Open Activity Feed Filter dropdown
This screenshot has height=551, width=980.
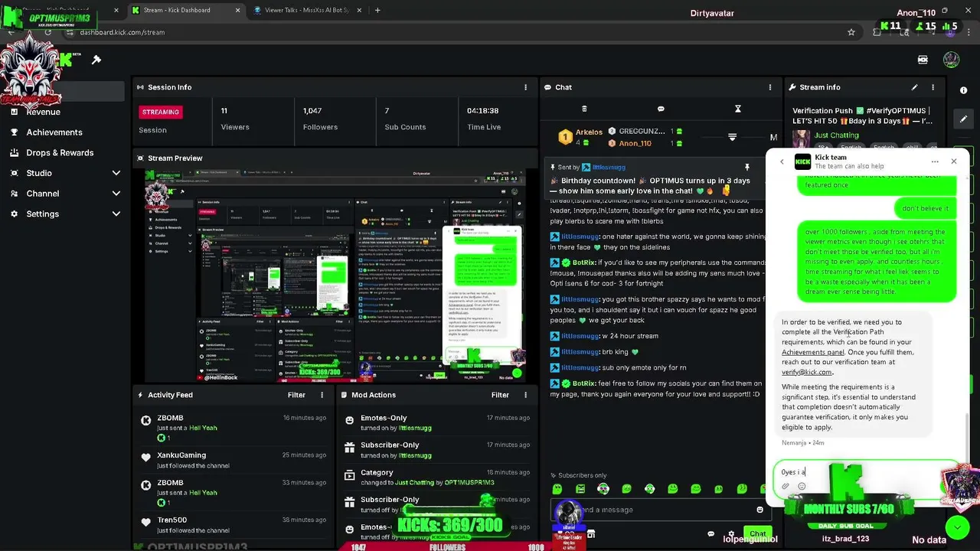(x=296, y=395)
